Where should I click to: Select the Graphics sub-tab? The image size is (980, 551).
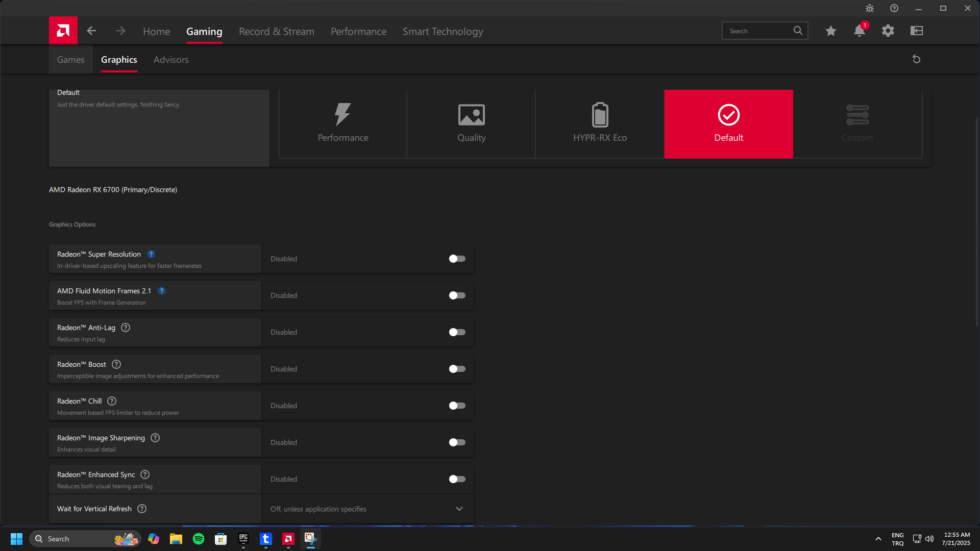click(119, 59)
